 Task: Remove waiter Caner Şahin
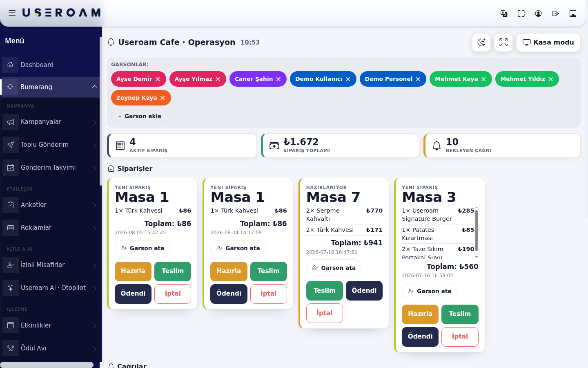(278, 79)
